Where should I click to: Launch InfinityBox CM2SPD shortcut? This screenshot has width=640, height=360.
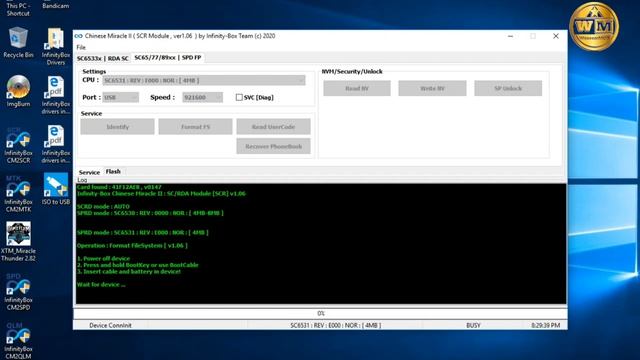pyautogui.click(x=18, y=292)
